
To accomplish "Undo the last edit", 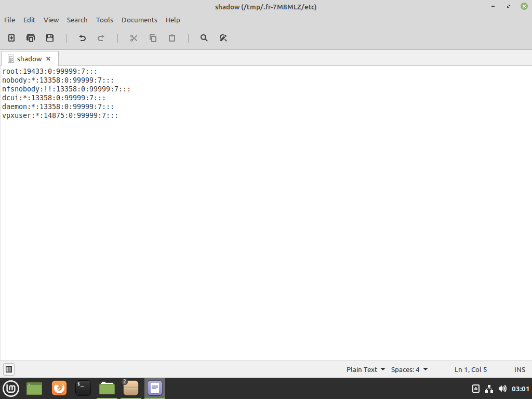I will coord(82,38).
